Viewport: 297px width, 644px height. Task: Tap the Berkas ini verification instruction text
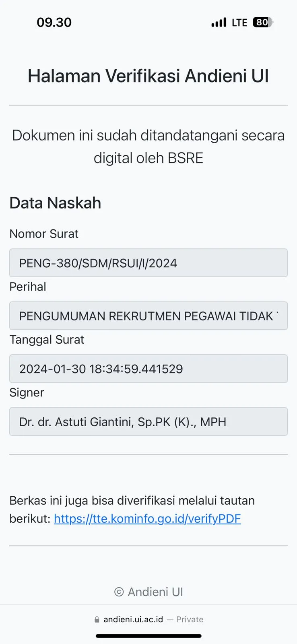pyautogui.click(x=132, y=500)
